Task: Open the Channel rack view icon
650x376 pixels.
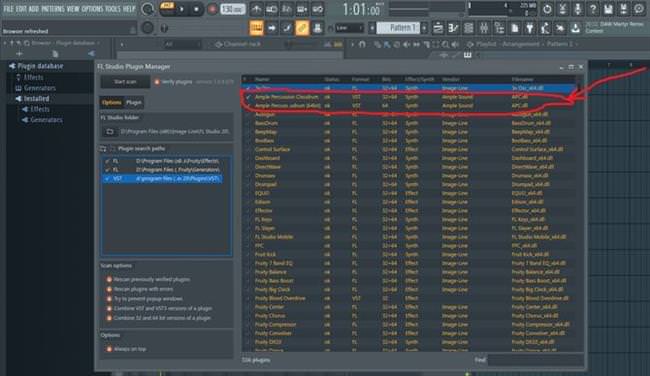Action: (x=469, y=28)
